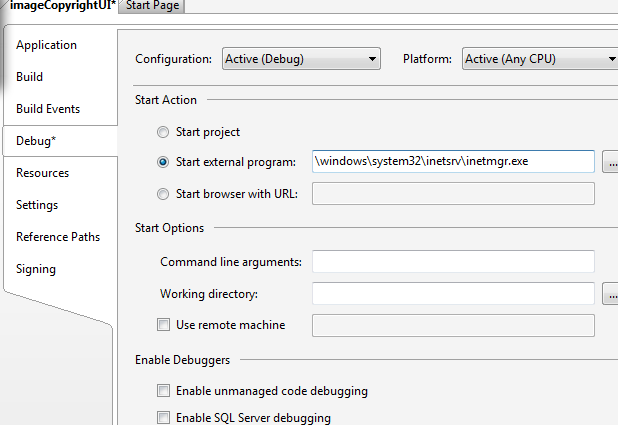
Task: Open the Configuration dropdown
Action: coord(301,59)
